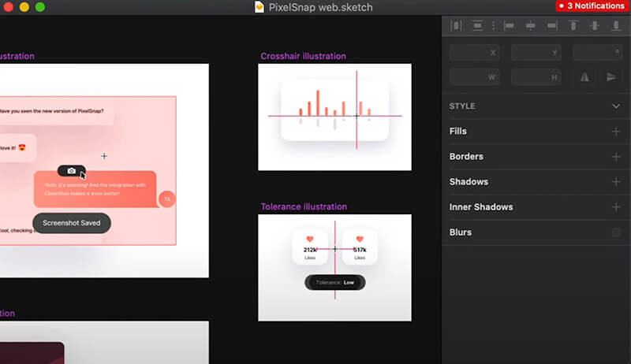Image resolution: width=631 pixels, height=364 pixels.
Task: Enable the Blurs checkbox
Action: 616,232
